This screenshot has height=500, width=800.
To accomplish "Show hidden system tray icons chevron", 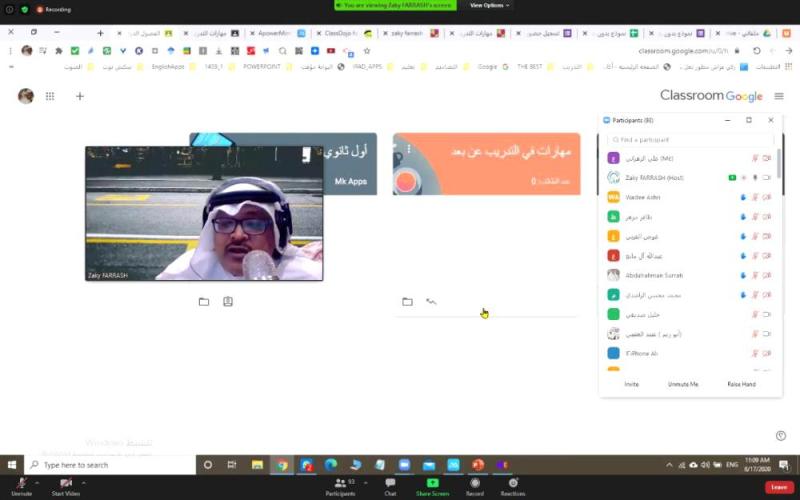I will pyautogui.click(x=669, y=465).
